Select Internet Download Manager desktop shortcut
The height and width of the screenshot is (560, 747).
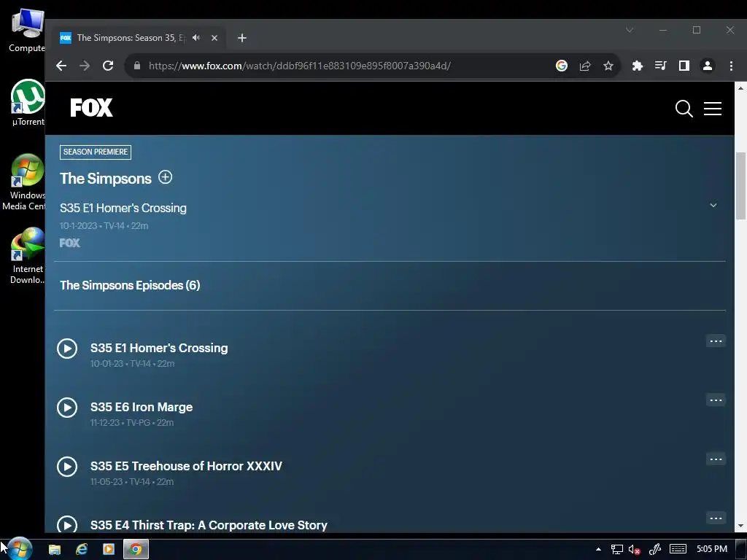click(27, 256)
